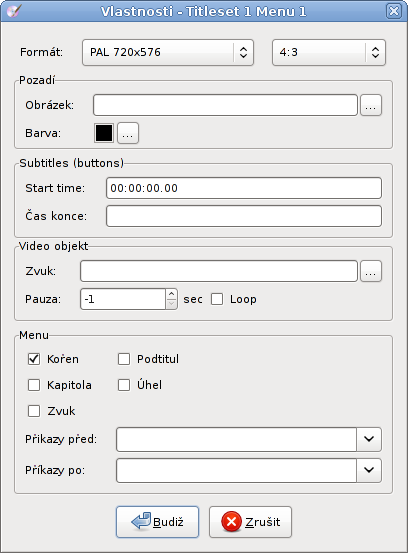Screen dimensions: 408x553
Task: Toggle the Loop checkbox
Action: click(217, 299)
